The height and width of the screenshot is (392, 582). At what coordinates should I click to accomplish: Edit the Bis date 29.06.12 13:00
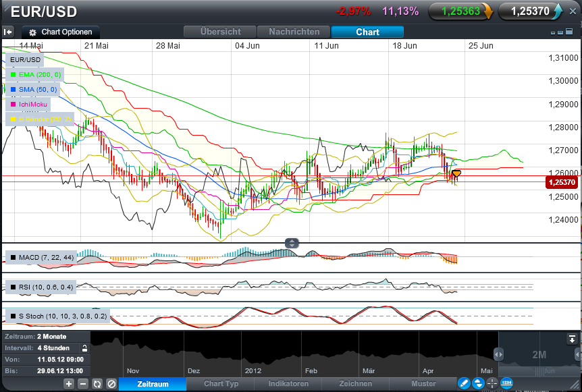click(60, 371)
